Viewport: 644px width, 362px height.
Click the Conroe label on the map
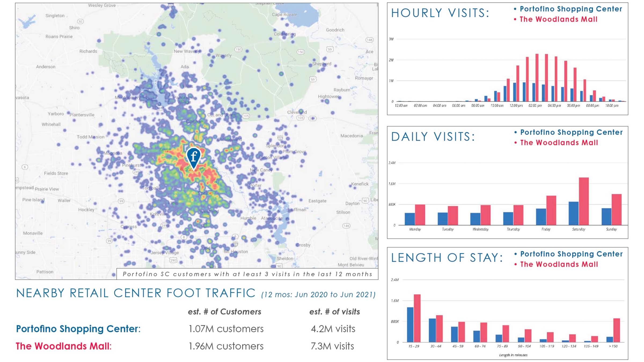click(194, 121)
